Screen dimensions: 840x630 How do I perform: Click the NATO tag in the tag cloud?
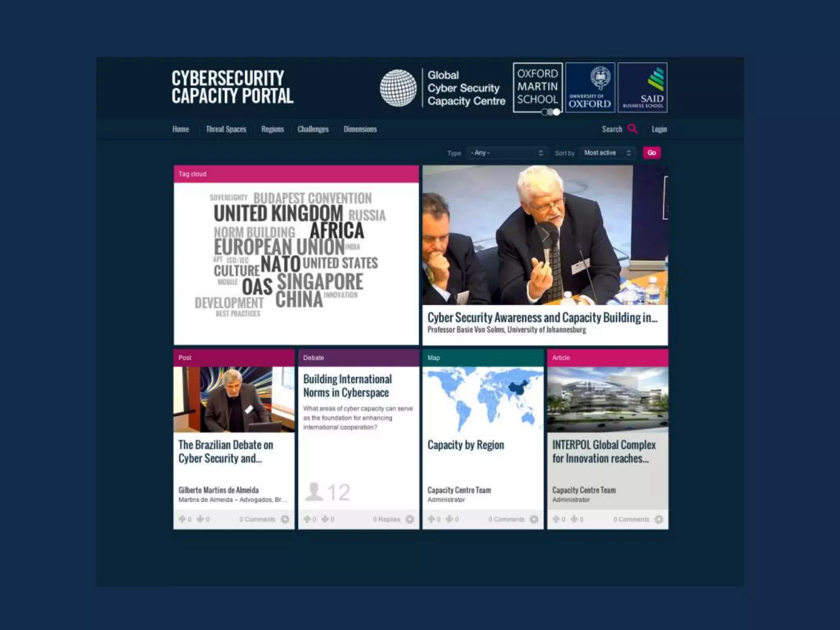(281, 264)
